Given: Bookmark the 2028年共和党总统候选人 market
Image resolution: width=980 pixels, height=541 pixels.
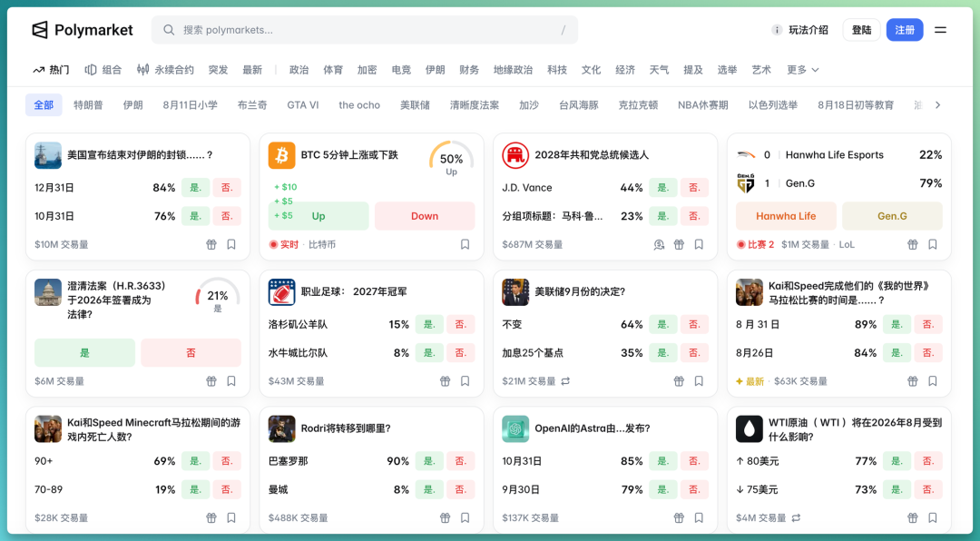Looking at the screenshot, I should click(x=699, y=244).
